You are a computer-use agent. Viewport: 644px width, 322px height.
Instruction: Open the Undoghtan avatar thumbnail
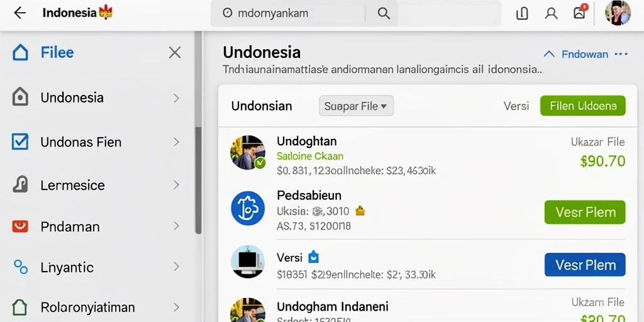pyautogui.click(x=248, y=152)
